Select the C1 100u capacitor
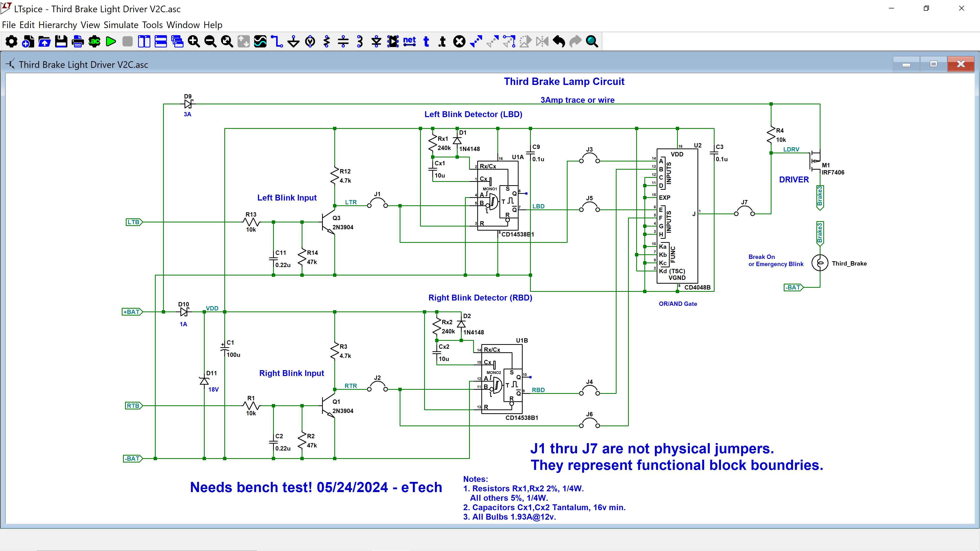This screenshot has height=551, width=980. click(x=225, y=347)
